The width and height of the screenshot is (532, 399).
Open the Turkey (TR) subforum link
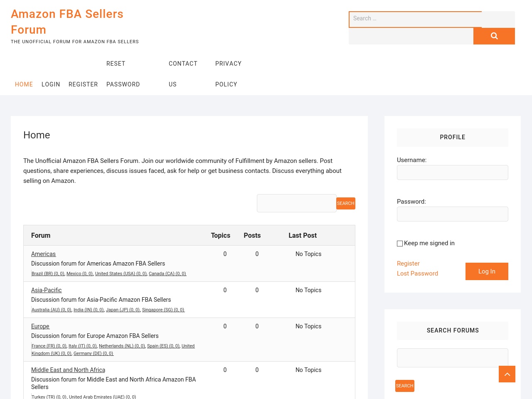(49, 397)
